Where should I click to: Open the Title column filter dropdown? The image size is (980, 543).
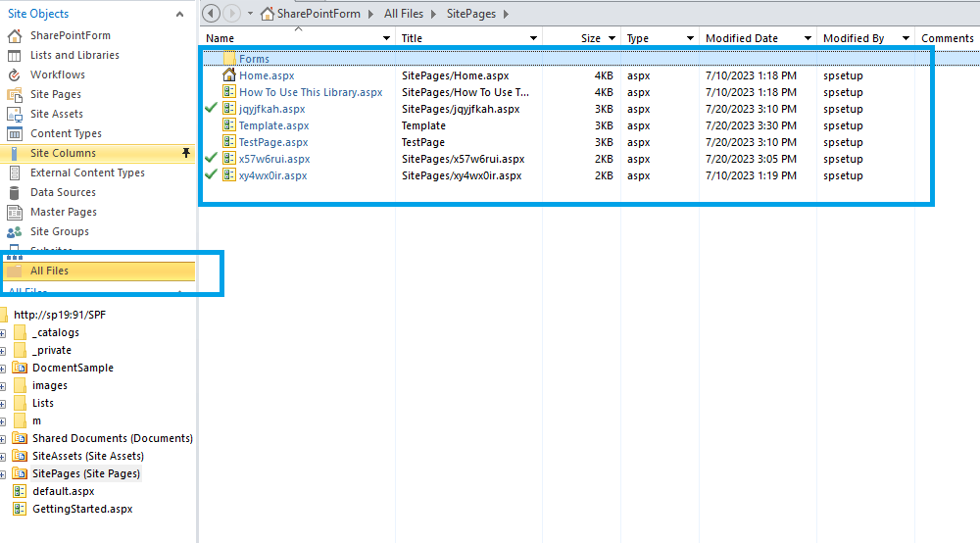tap(533, 38)
